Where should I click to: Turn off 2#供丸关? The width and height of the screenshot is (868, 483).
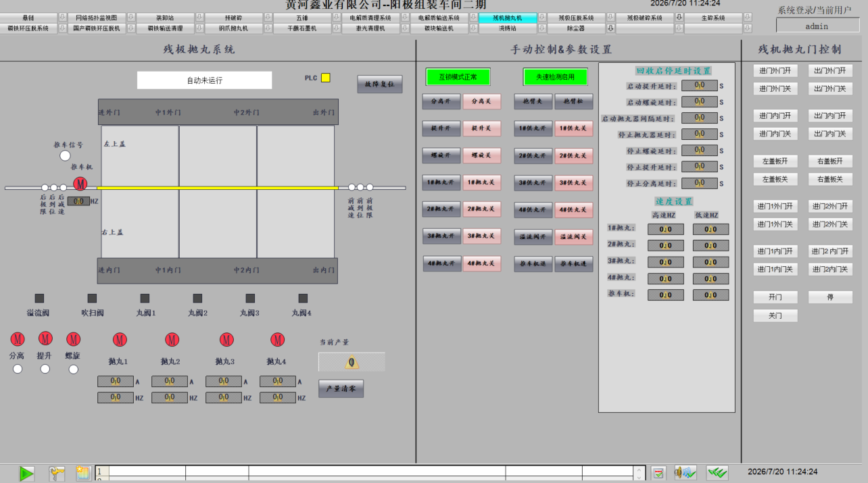[x=573, y=155]
